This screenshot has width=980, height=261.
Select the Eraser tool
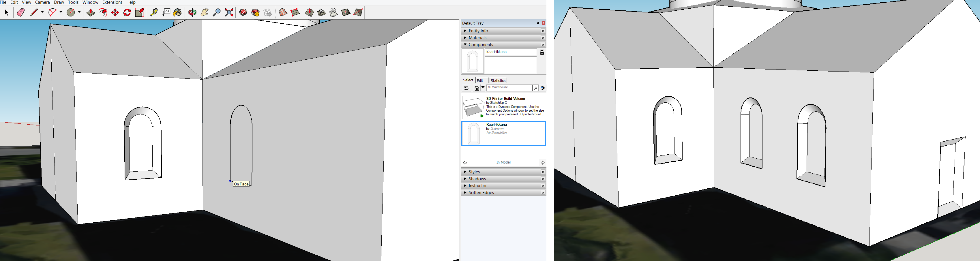(x=20, y=13)
